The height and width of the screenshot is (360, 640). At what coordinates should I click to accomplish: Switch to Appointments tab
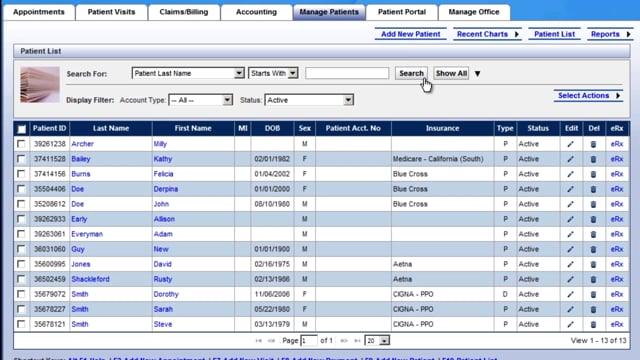click(39, 12)
